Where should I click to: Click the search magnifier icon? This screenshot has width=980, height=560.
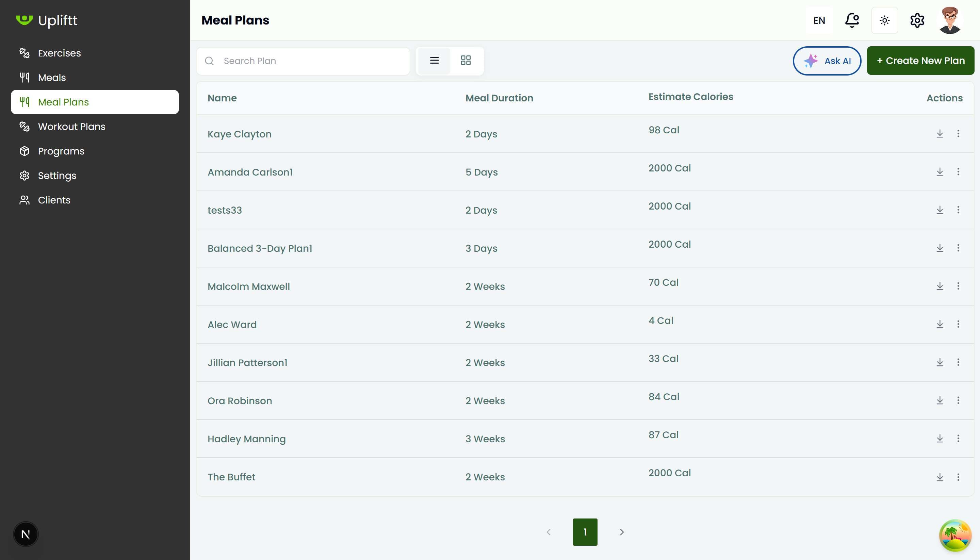210,61
